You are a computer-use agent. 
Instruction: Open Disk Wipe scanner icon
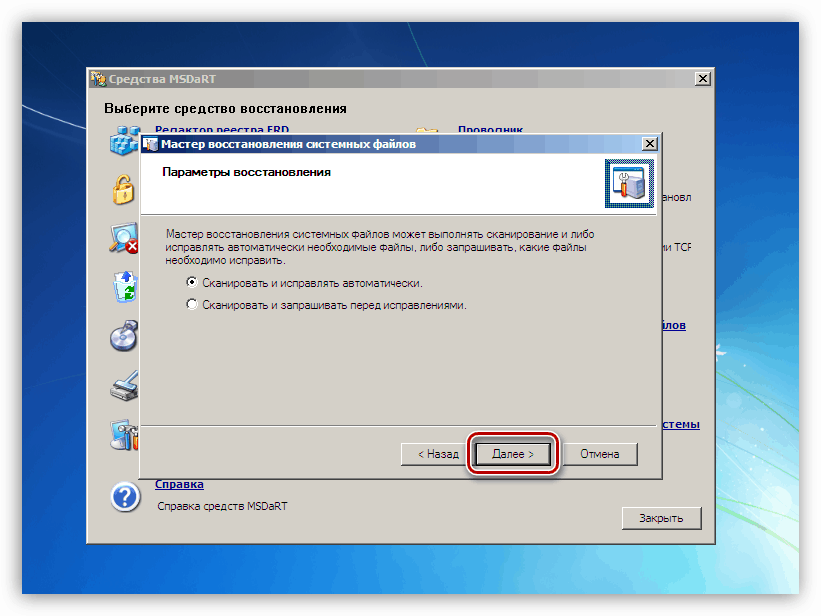coord(125,386)
